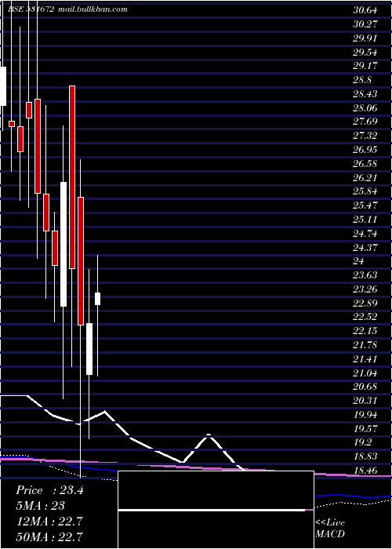Viewport: 392px width, 549px height.
Task: Click the 22.89 price axis label
Action: click(x=365, y=303)
